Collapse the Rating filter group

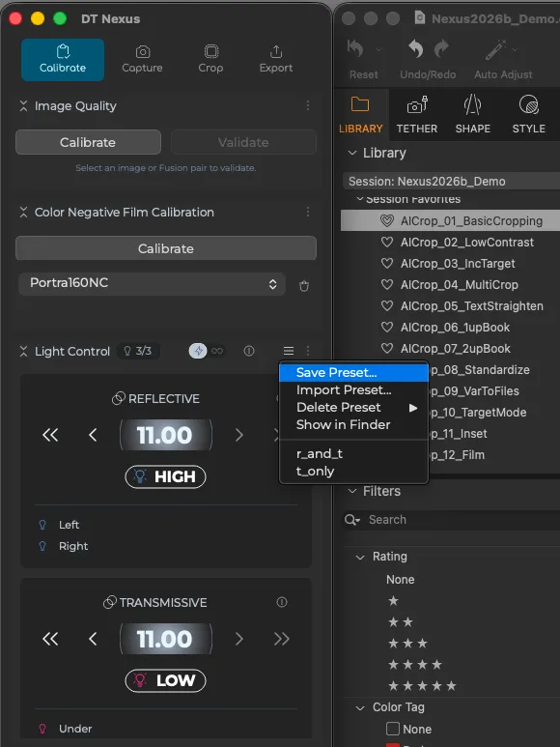[360, 557]
